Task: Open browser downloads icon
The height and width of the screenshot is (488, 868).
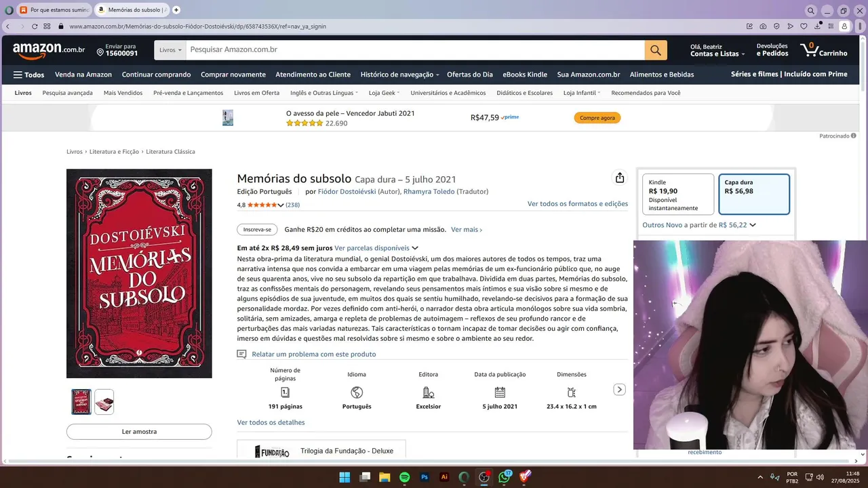Action: (x=818, y=26)
